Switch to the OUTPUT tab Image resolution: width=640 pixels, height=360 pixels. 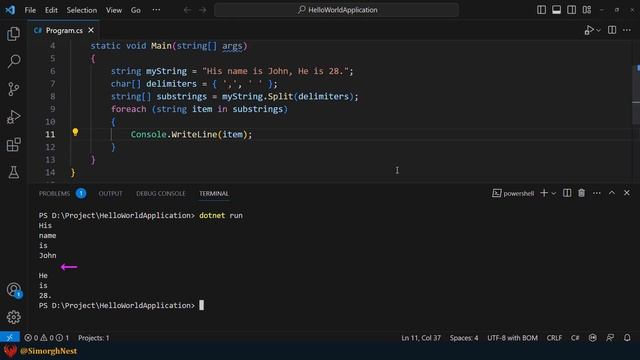coord(110,193)
